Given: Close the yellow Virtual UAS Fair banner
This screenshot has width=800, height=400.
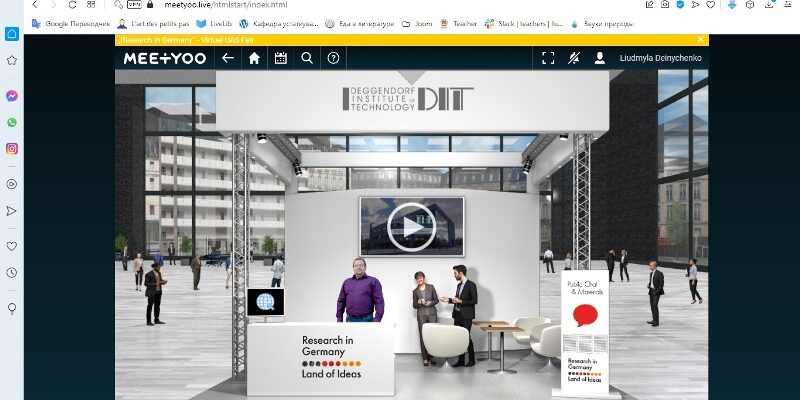Looking at the screenshot, I should tap(701, 39).
